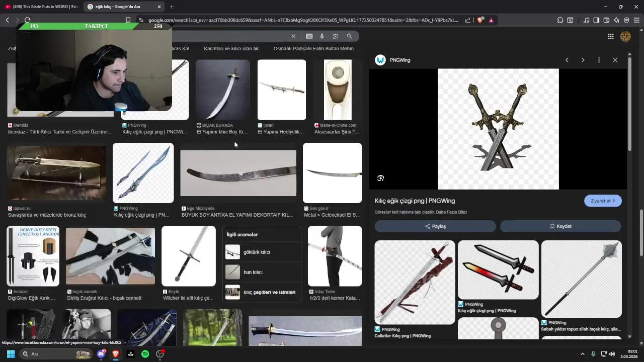
Task: Open the Google account avatar
Action: [625, 36]
